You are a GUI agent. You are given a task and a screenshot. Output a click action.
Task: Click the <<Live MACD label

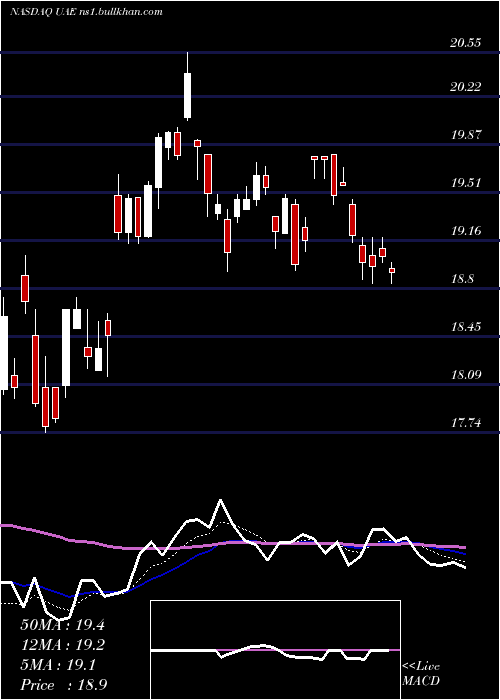[421, 674]
